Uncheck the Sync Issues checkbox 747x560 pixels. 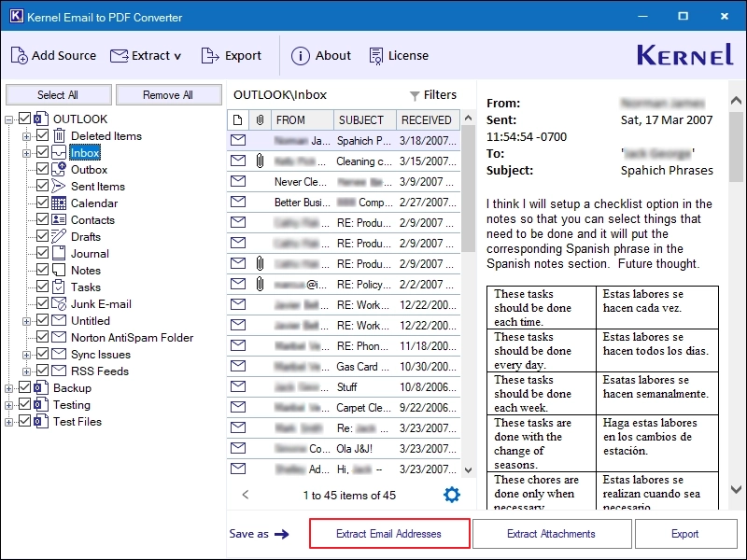click(42, 354)
